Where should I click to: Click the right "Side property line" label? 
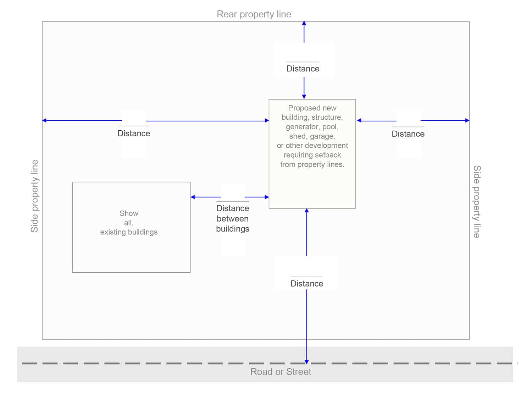pyautogui.click(x=477, y=201)
